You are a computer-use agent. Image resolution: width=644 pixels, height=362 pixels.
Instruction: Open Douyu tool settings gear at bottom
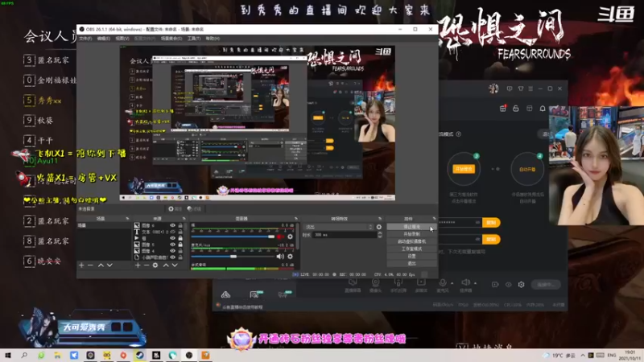coord(521,285)
